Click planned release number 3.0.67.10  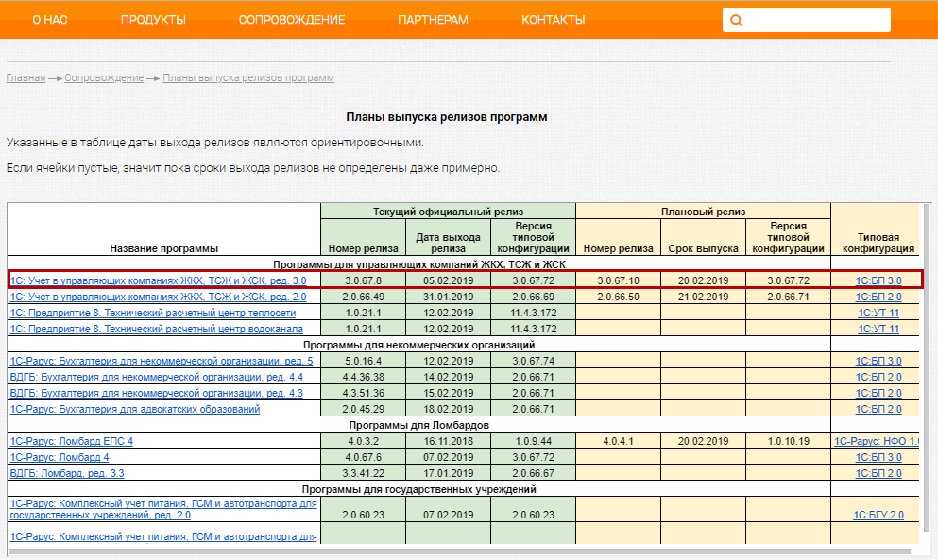[619, 280]
